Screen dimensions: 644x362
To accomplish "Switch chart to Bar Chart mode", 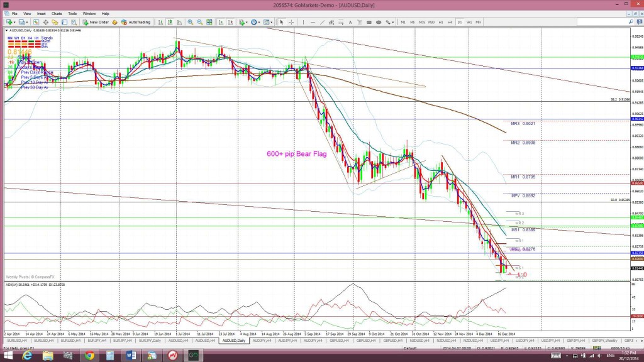I will click(x=160, y=22).
